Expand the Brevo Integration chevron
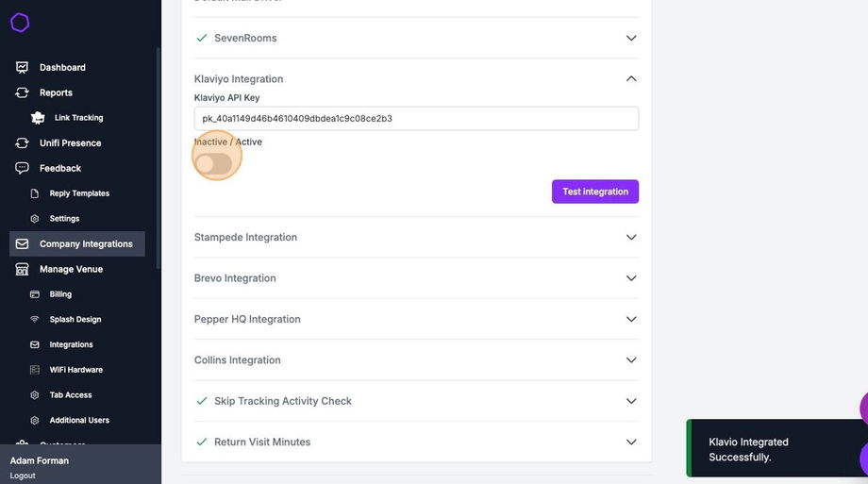868x484 pixels. click(x=631, y=278)
